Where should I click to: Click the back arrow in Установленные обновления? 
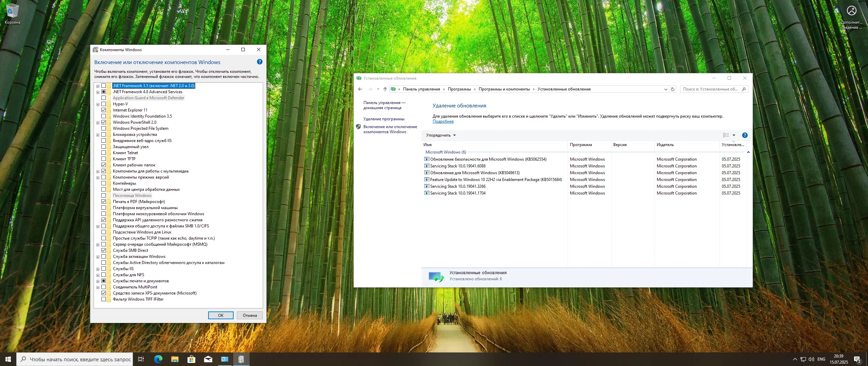360,89
